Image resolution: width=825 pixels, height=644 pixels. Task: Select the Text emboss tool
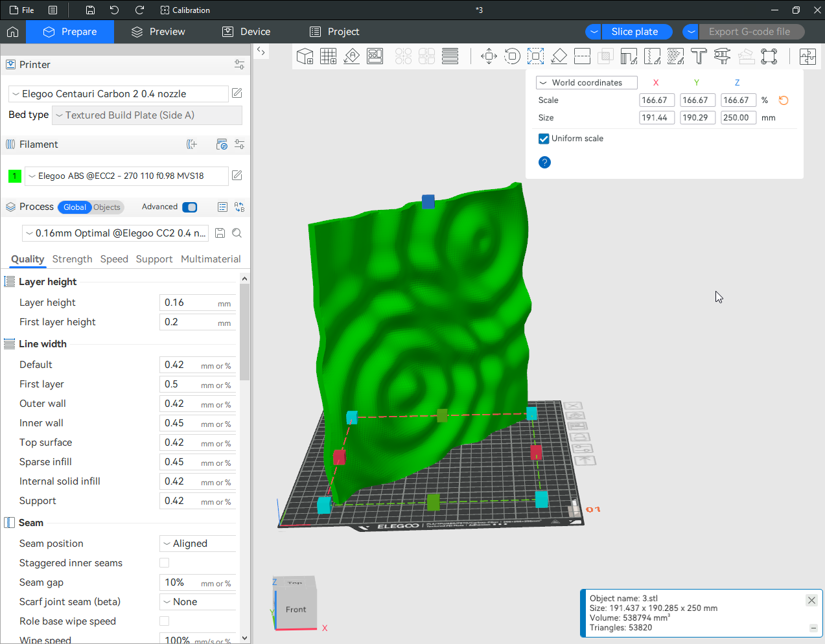pyautogui.click(x=699, y=56)
